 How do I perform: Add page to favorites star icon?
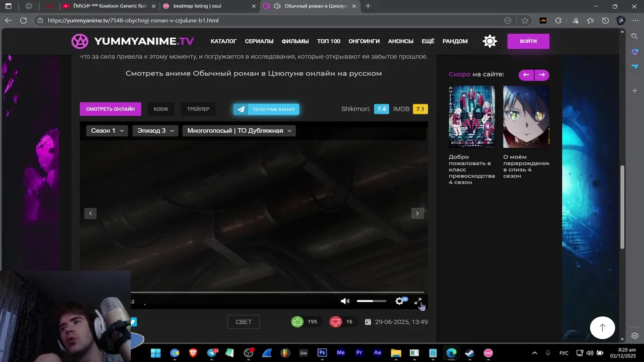(525, 21)
